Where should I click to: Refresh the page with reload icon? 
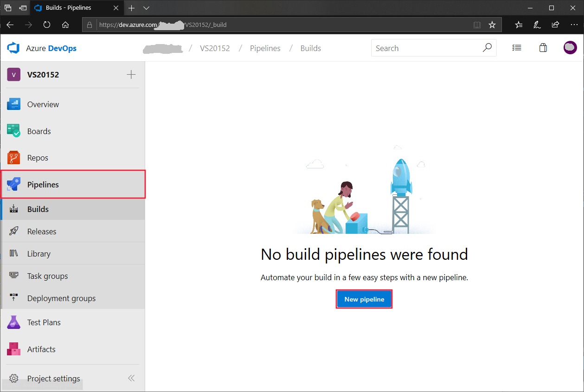(x=47, y=25)
